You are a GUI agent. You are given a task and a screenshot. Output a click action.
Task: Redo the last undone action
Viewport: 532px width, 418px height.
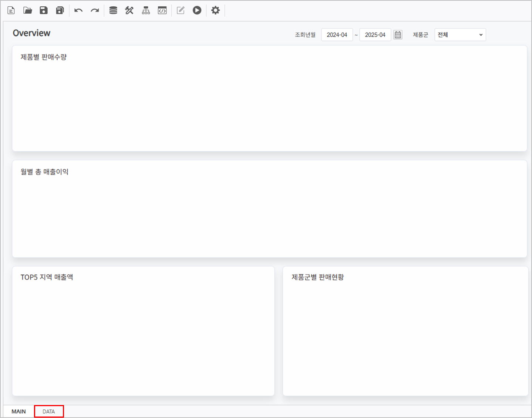pos(95,10)
